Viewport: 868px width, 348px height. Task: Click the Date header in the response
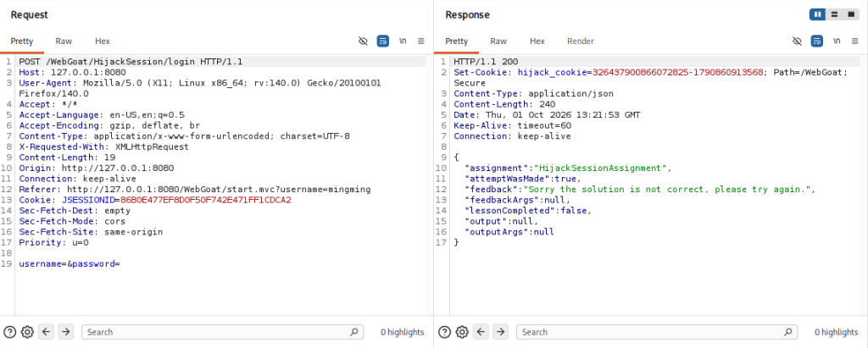[x=547, y=115]
